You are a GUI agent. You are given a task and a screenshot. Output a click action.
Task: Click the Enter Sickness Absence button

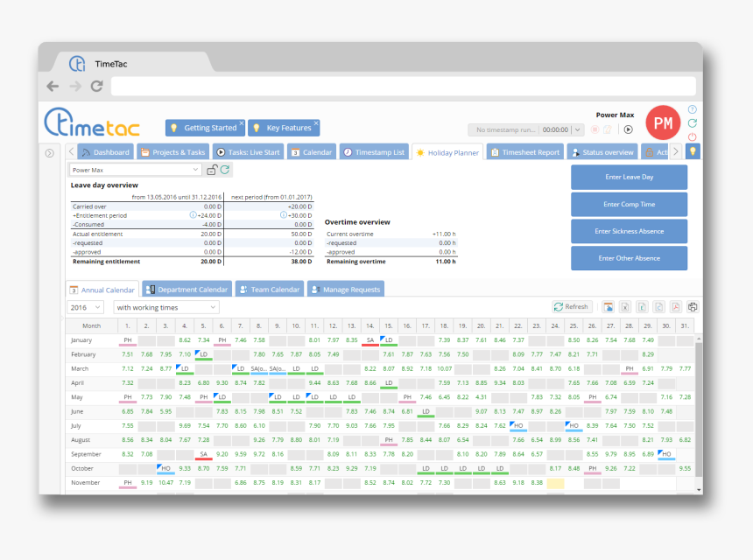[629, 231]
